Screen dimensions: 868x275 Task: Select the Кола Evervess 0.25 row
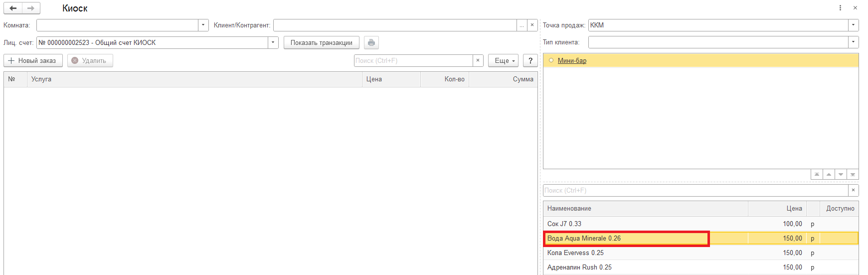pyautogui.click(x=701, y=253)
